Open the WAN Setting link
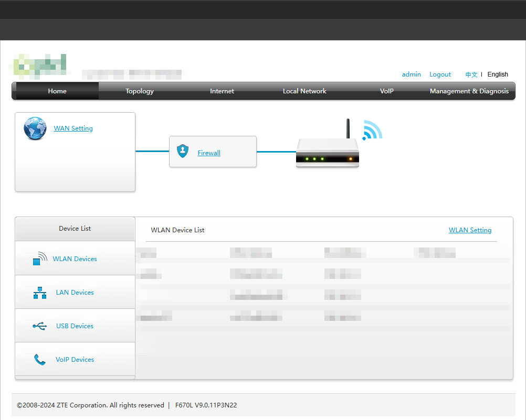 [73, 128]
